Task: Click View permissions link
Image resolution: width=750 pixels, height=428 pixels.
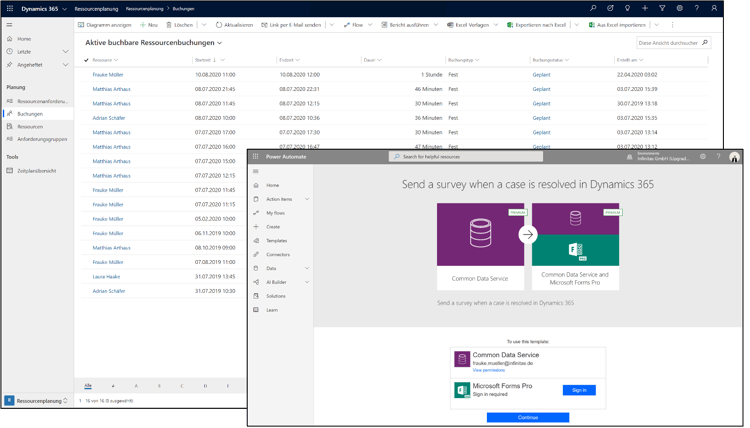Action: (x=488, y=370)
